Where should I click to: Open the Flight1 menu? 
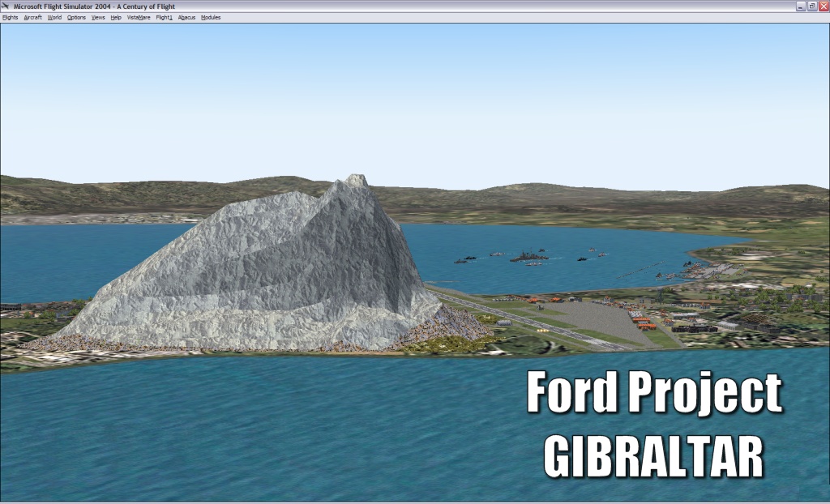pos(164,18)
